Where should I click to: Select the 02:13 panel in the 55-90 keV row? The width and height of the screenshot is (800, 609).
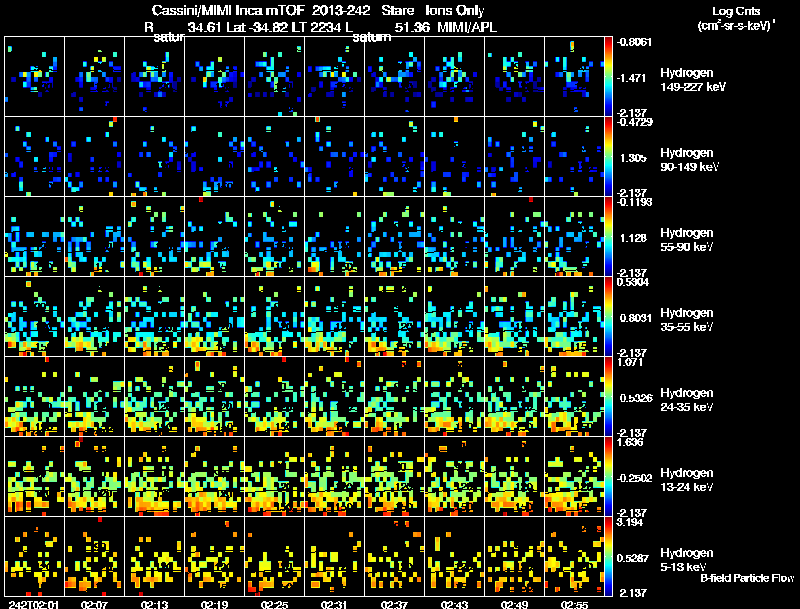pos(155,236)
